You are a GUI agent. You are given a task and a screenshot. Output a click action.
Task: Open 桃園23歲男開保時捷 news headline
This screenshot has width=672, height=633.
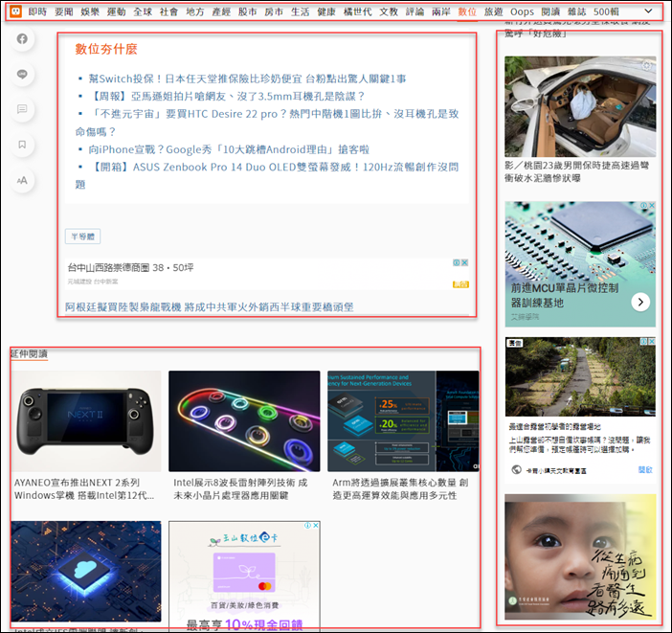[x=577, y=171]
